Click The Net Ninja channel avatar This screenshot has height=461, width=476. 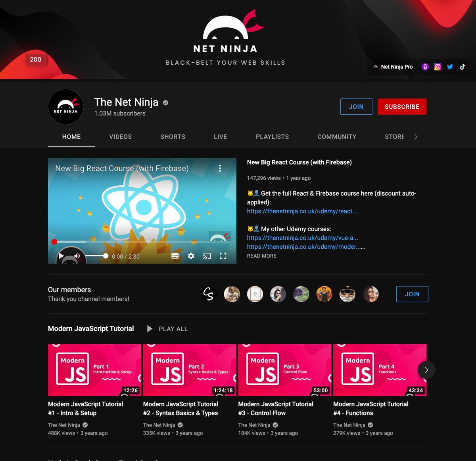point(66,107)
